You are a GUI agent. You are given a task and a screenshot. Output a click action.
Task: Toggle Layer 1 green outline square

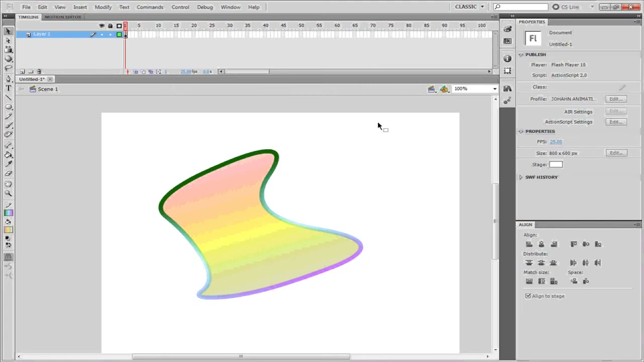[119, 34]
